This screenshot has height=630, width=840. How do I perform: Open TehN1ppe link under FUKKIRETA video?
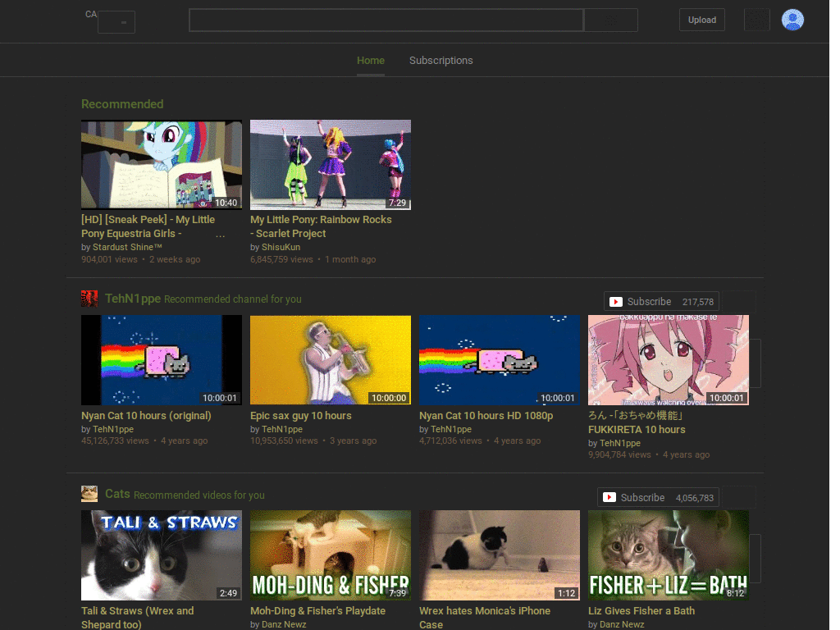coord(620,443)
